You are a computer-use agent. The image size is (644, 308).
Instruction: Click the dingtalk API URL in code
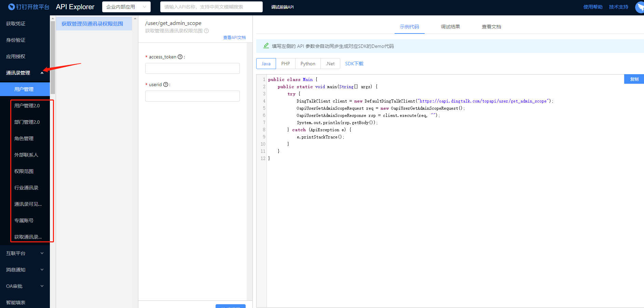(483, 101)
